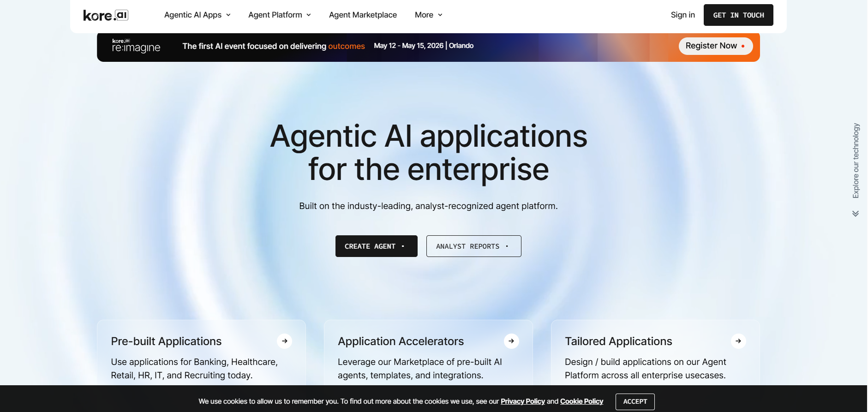Click 'Built on the industy-leading' subtitle text
This screenshot has width=868, height=412.
[428, 206]
